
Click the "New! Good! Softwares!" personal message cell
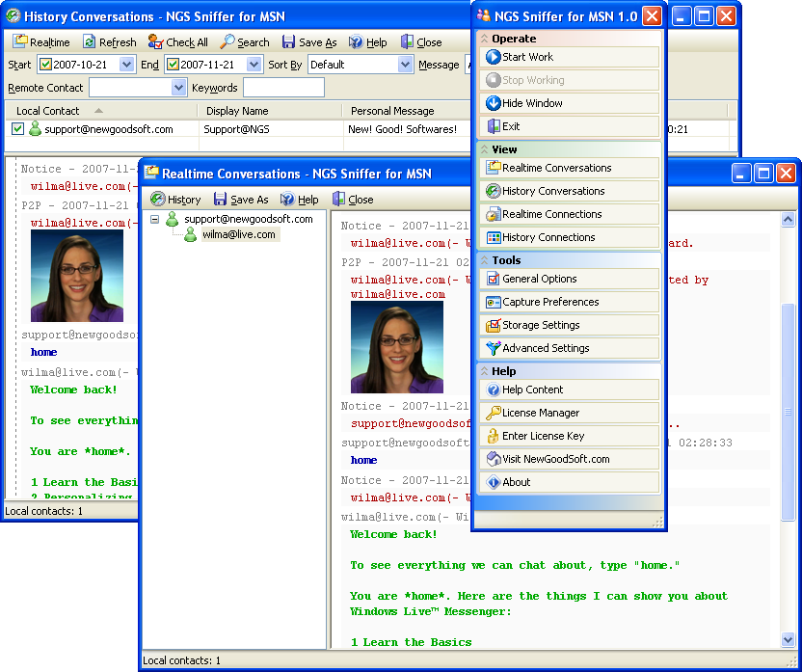pos(402,129)
